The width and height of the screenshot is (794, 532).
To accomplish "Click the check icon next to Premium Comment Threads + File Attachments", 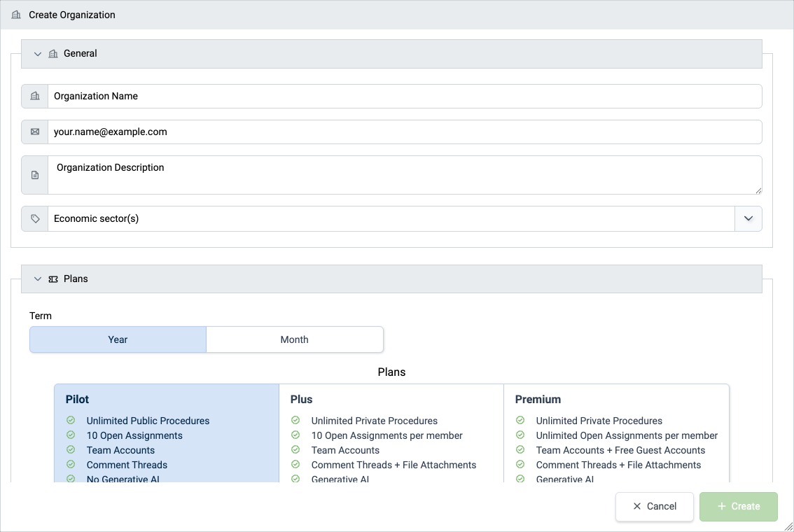I will 520,464.
